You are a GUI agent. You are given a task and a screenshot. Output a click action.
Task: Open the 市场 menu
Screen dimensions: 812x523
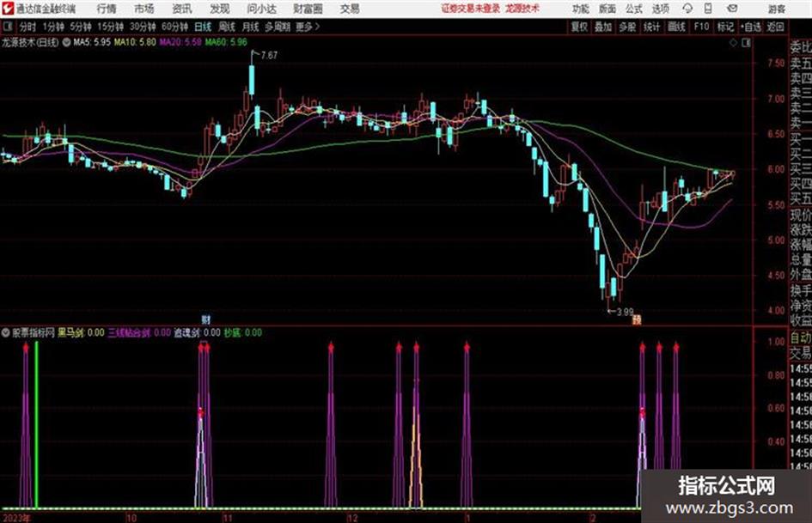coord(144,9)
